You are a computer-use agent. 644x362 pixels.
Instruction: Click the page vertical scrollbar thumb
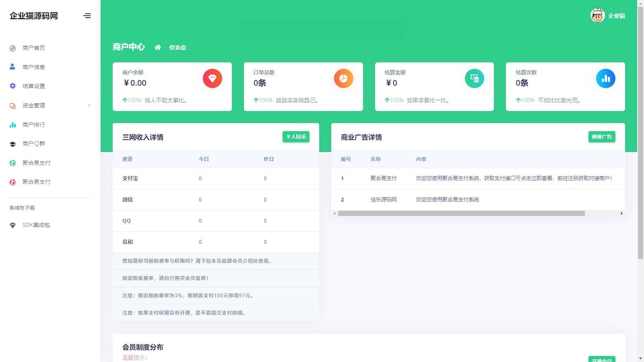click(640, 133)
